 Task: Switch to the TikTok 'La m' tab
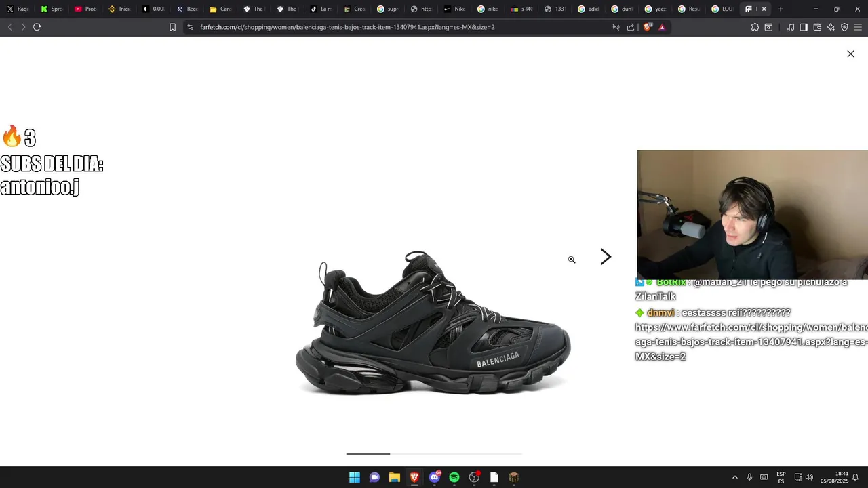[x=320, y=9]
